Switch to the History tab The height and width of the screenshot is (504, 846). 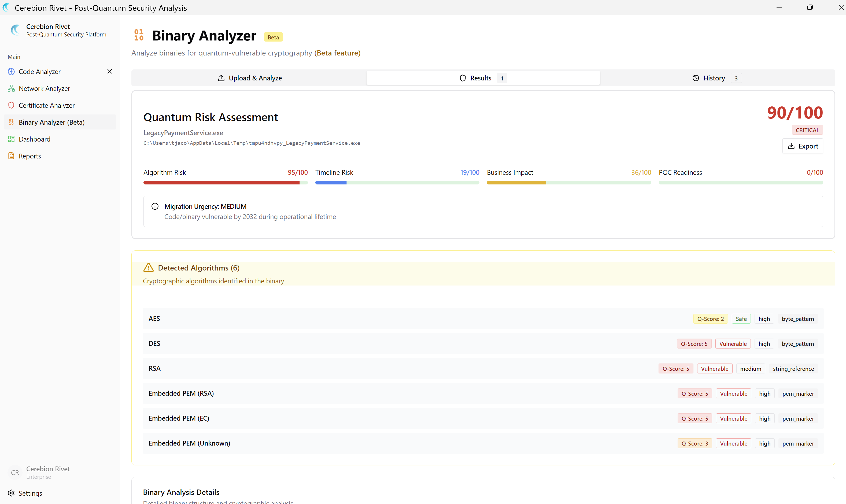[716, 78]
